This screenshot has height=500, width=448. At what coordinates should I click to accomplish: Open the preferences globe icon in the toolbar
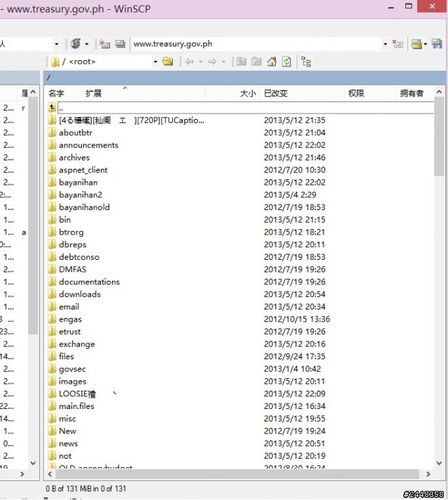tap(76, 43)
